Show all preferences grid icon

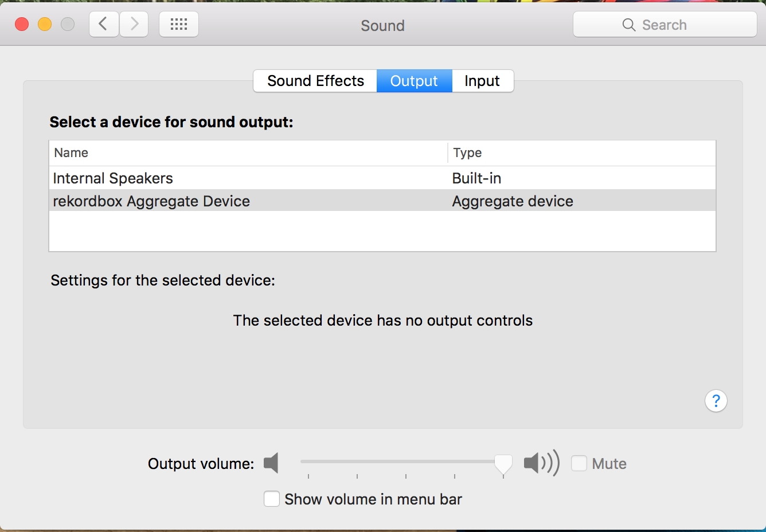pos(179,24)
